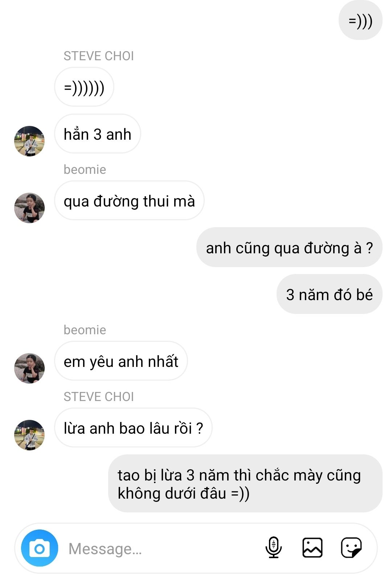Tap avatar beside 'em yêu anh nhất'
The width and height of the screenshot is (392, 585).
(x=29, y=368)
